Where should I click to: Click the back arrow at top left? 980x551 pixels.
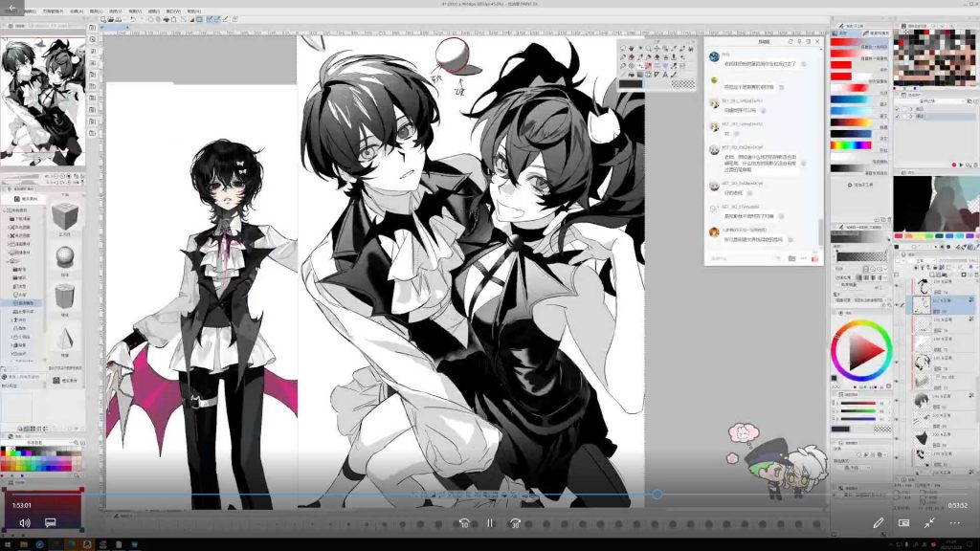[x=11, y=8]
